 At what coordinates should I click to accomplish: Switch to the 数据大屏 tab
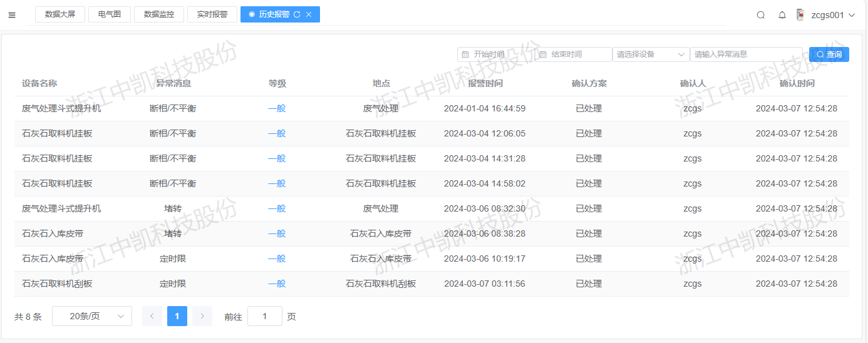click(60, 14)
